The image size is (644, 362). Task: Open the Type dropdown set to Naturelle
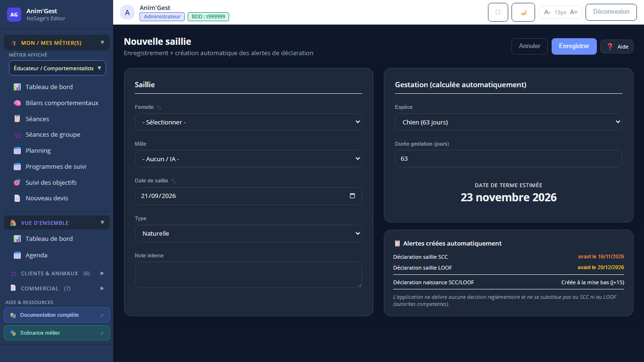(248, 234)
